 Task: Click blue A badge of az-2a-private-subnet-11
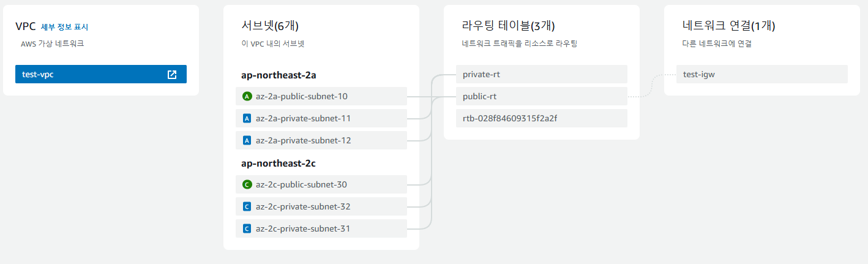[247, 118]
